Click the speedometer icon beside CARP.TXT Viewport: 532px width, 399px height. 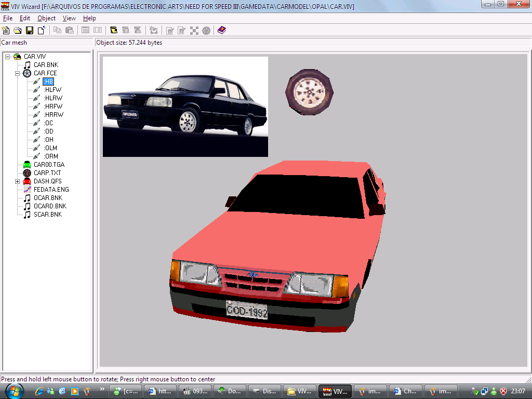tap(27, 173)
